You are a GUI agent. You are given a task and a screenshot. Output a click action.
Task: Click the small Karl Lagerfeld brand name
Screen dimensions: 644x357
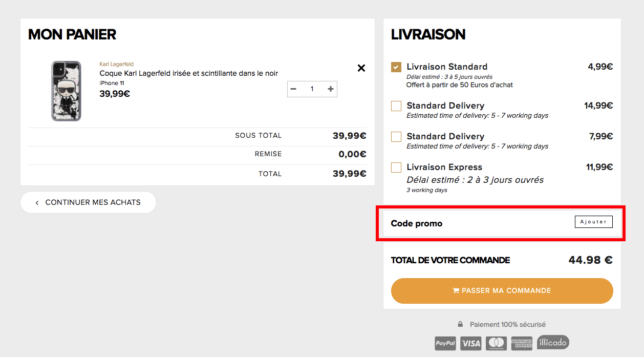pos(117,64)
